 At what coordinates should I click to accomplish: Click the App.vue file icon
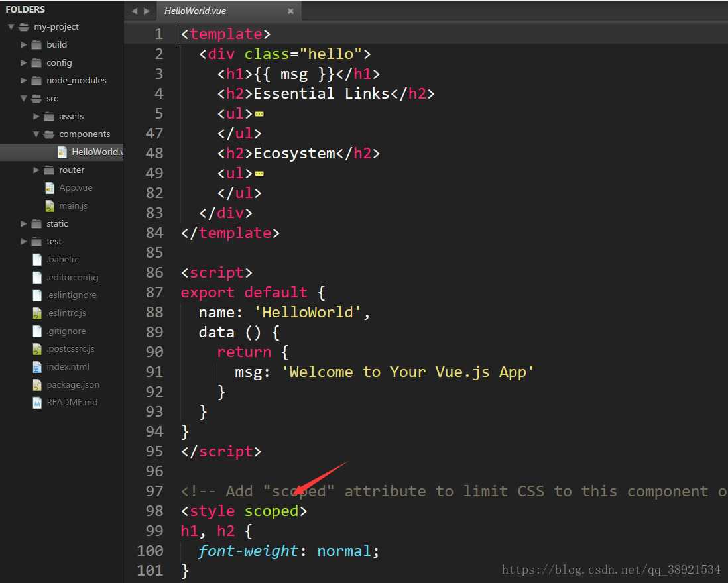click(x=50, y=188)
